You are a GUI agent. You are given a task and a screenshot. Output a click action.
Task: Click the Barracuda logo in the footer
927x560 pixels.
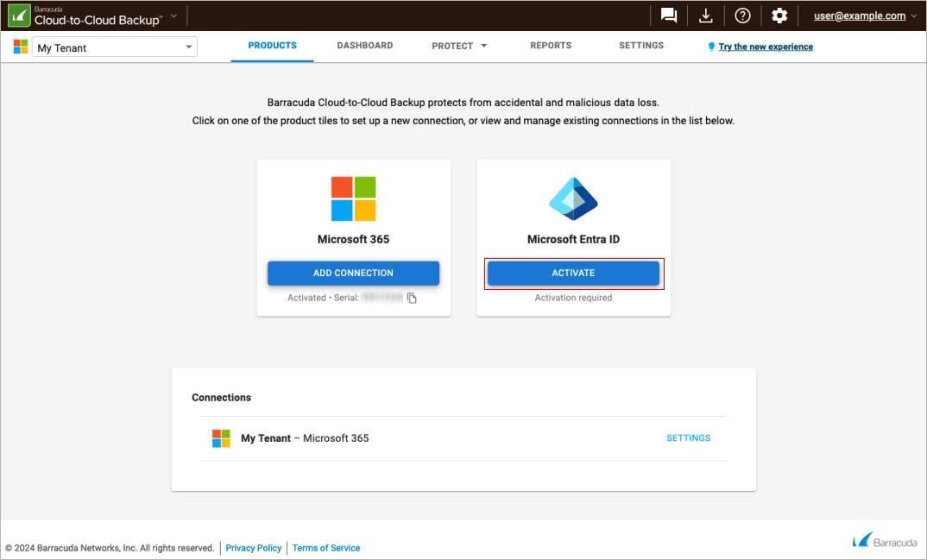tap(884, 540)
